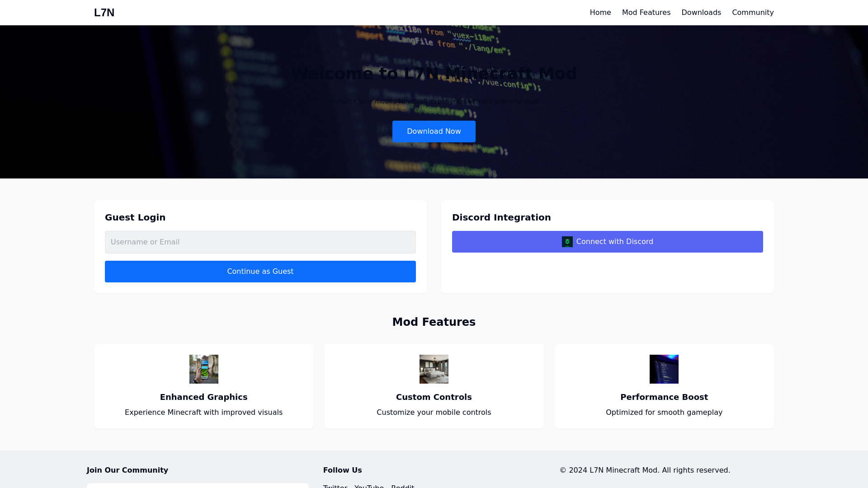Click the Mod Features section title
Screen dimensions: 868x488
pyautogui.click(x=434, y=322)
